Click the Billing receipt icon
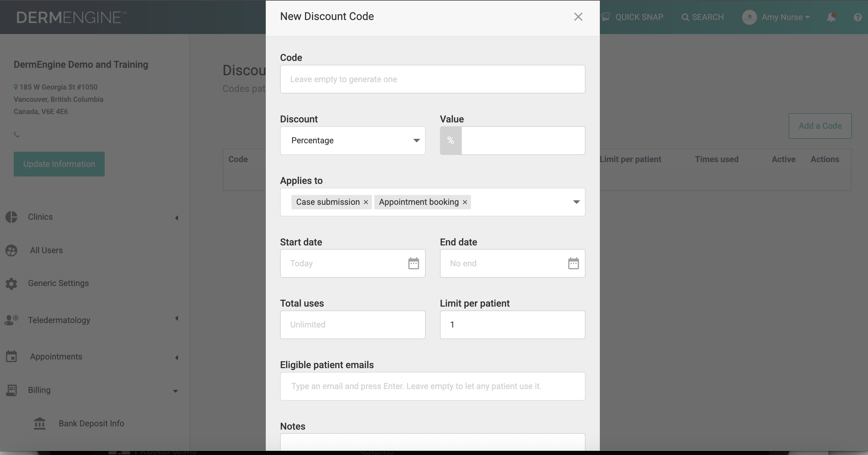This screenshot has width=868, height=455. coord(11,390)
